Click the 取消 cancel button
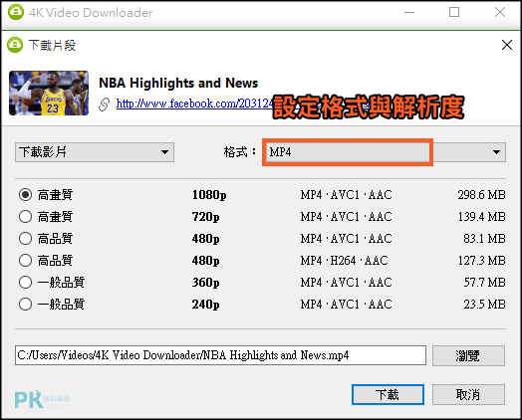The width and height of the screenshot is (522, 420). click(x=468, y=395)
